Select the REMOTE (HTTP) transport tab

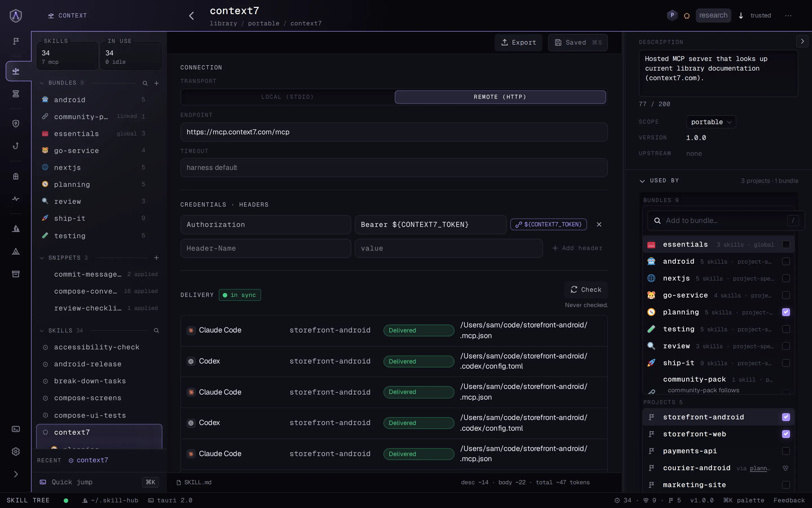[x=500, y=97]
